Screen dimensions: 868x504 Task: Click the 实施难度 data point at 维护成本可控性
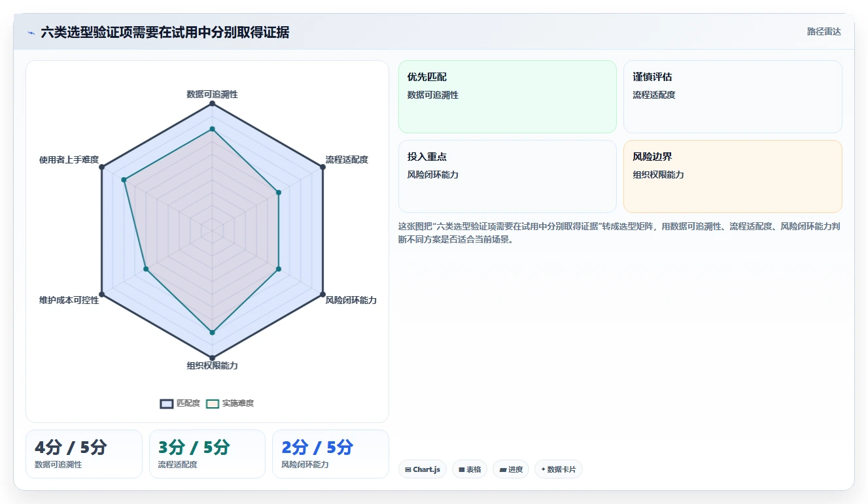tap(146, 269)
